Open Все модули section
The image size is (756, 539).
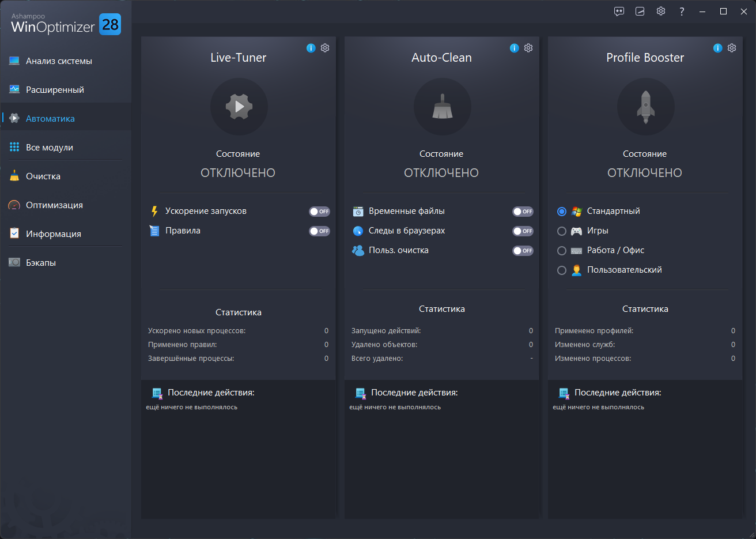(x=66, y=148)
